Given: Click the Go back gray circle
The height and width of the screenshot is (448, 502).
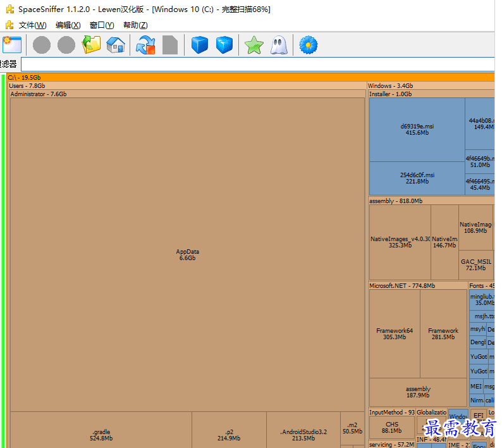Looking at the screenshot, I should 42,45.
